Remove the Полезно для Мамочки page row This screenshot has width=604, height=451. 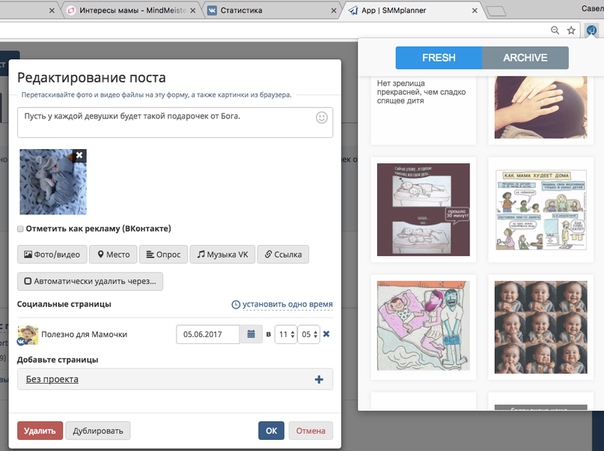pos(326,334)
